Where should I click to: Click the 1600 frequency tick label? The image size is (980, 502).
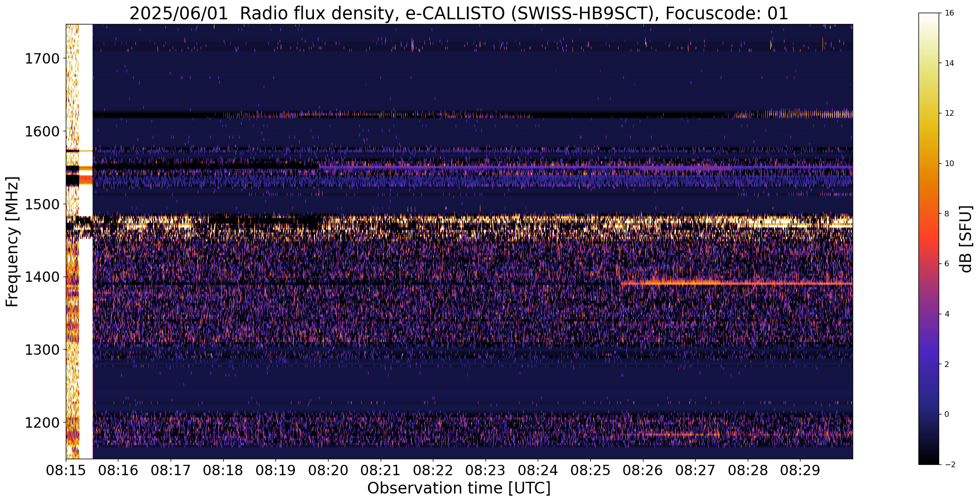42,131
